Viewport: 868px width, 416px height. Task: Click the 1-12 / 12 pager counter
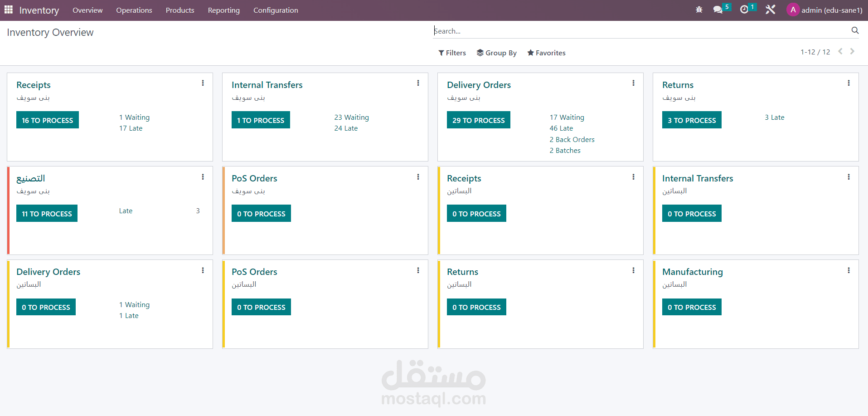point(815,52)
